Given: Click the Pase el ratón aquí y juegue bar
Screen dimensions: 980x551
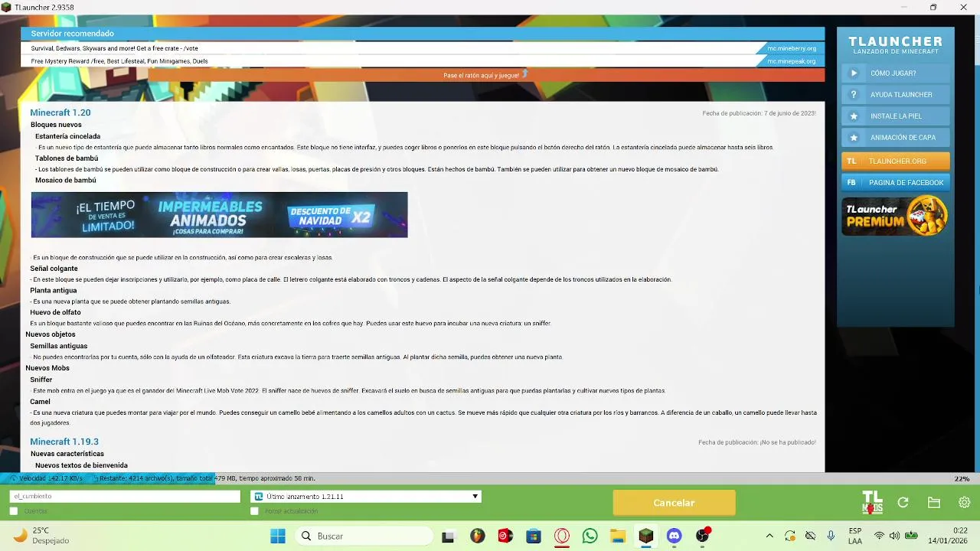Looking at the screenshot, I should (x=485, y=75).
